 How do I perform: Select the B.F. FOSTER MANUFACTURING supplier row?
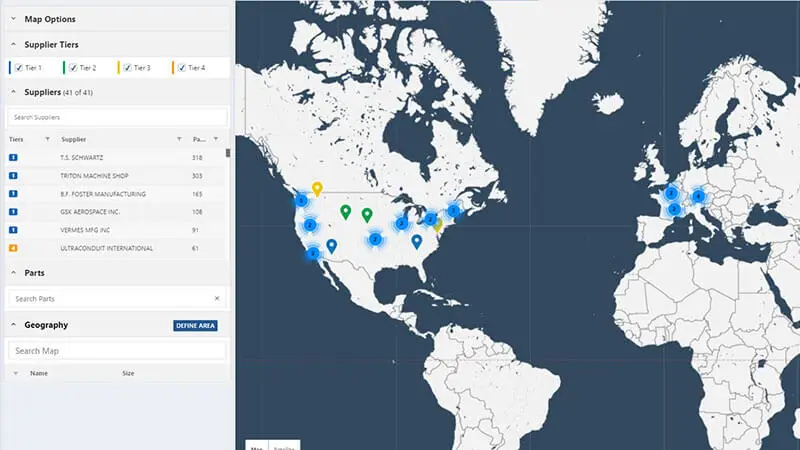tap(115, 194)
